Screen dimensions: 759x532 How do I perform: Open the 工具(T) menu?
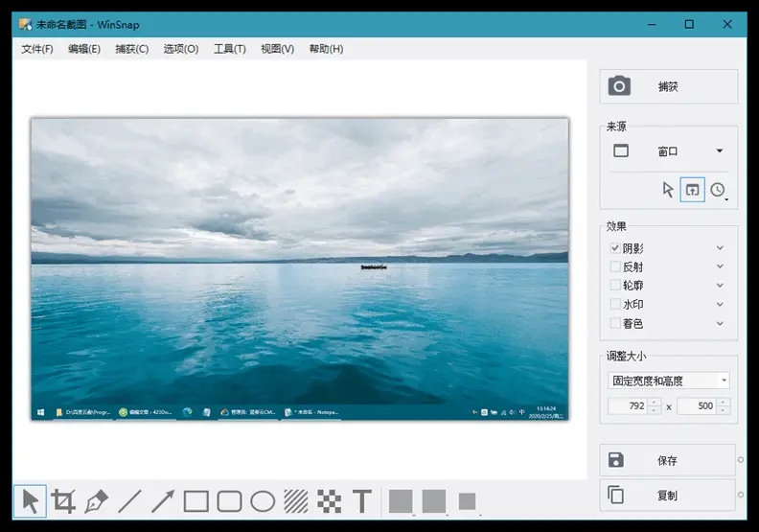coord(229,49)
